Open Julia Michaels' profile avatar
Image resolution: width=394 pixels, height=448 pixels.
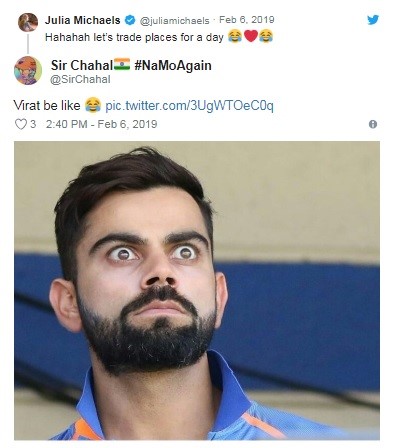(28, 22)
